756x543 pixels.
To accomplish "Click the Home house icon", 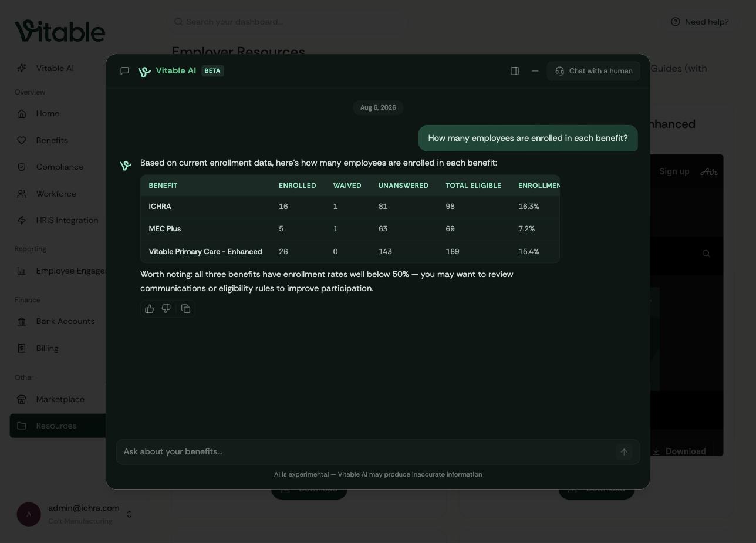I will [x=22, y=113].
